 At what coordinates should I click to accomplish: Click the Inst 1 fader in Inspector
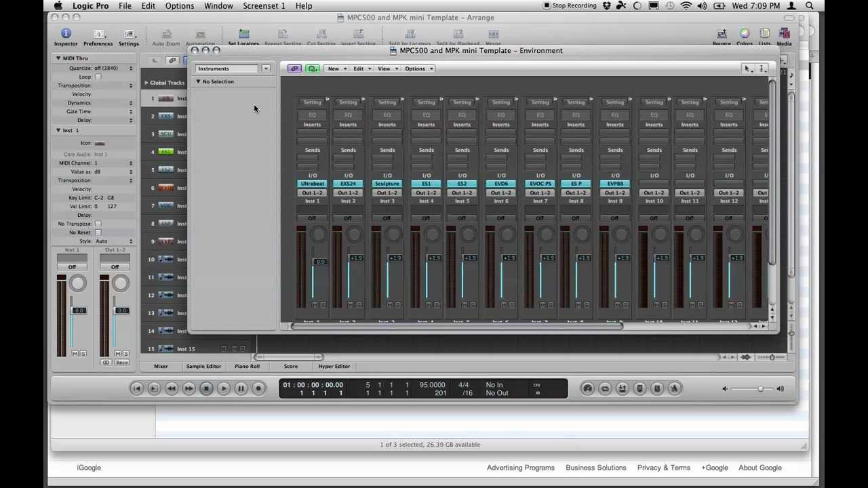(79, 310)
